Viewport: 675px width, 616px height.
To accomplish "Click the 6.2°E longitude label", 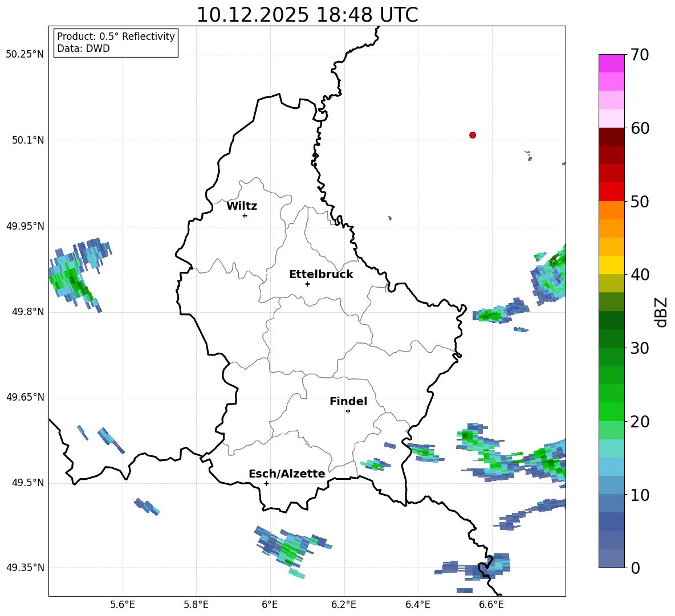I will pyautogui.click(x=344, y=605).
